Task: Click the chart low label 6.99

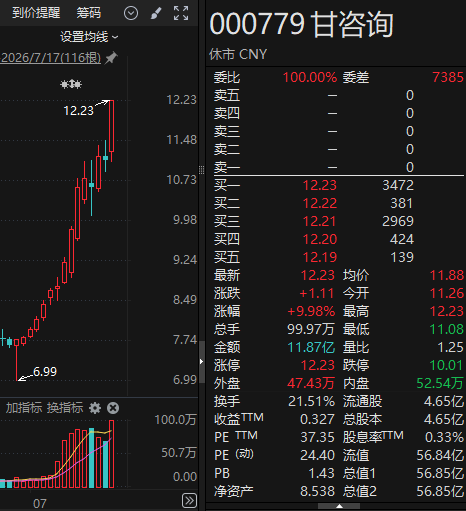Action: (x=45, y=371)
